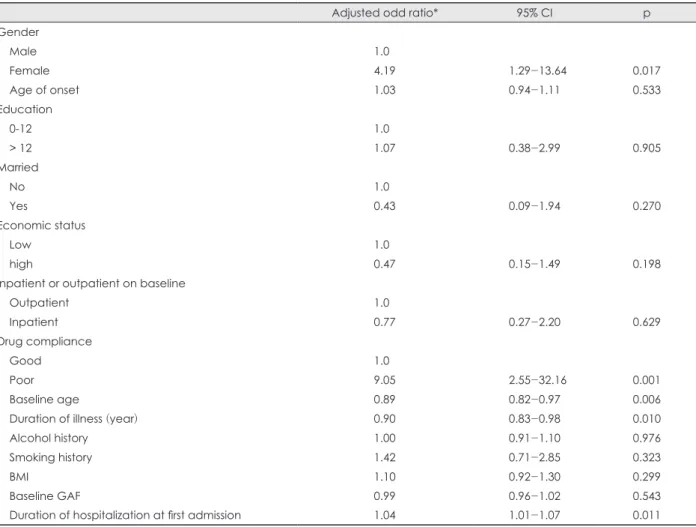
Task: Select the 'Female' row label
Action: pos(29,71)
